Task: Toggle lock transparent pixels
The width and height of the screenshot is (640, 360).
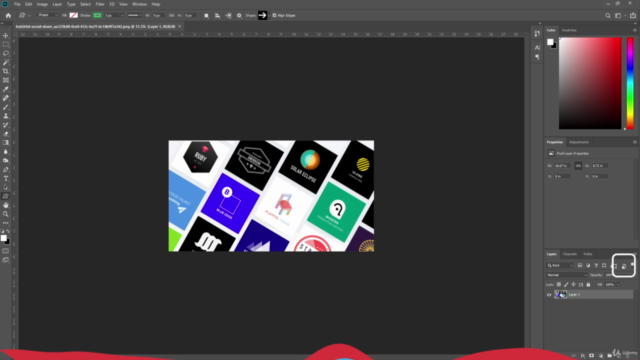Action: pyautogui.click(x=559, y=284)
